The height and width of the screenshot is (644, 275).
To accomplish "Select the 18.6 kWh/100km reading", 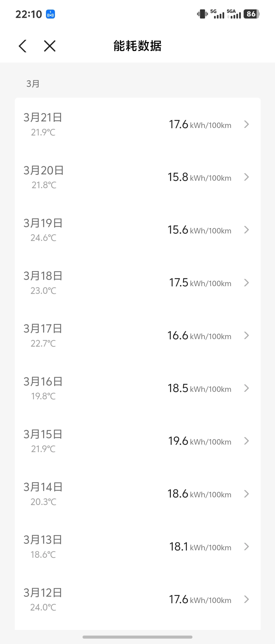I will pyautogui.click(x=199, y=494).
